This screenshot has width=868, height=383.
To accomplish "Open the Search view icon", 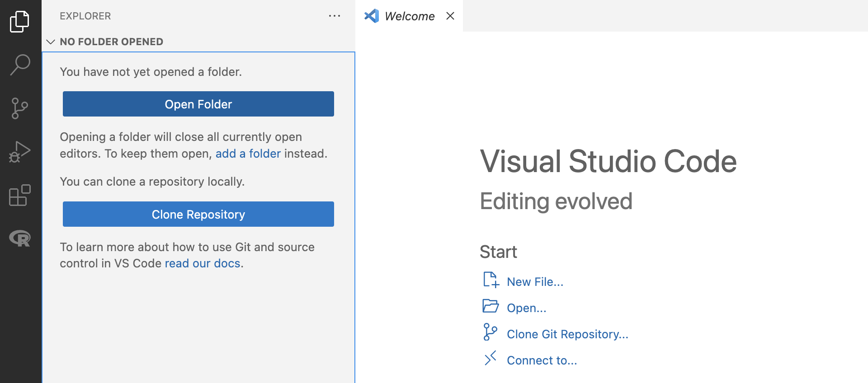I will click(20, 65).
